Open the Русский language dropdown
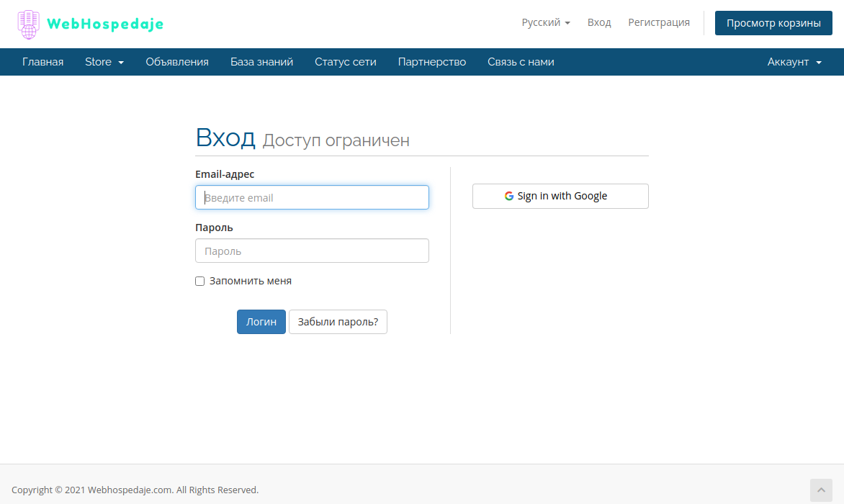 (546, 22)
